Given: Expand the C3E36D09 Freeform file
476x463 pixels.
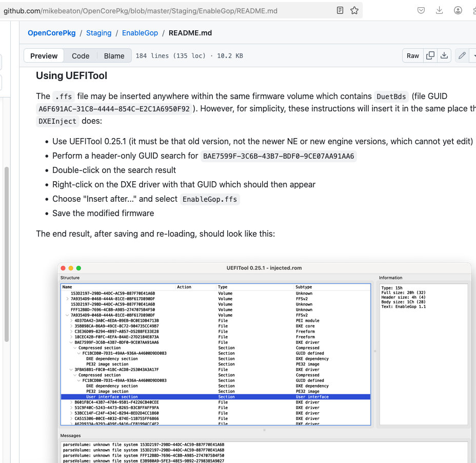Looking at the screenshot, I should tap(71, 332).
